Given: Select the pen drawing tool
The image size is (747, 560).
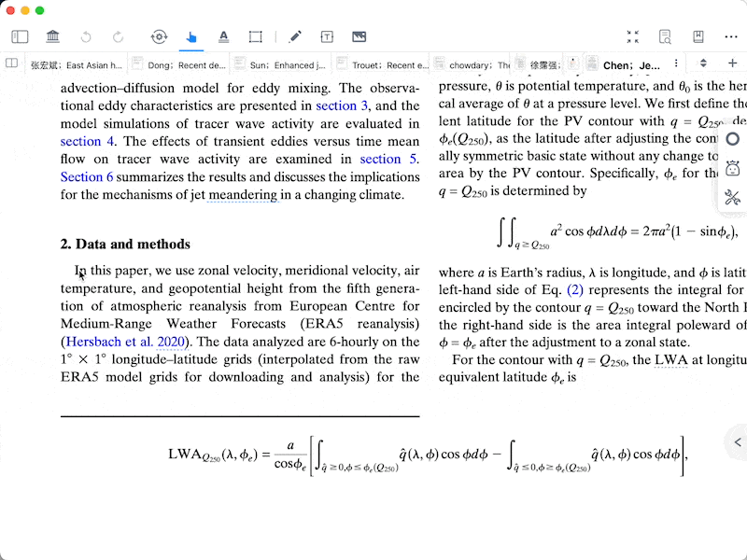Looking at the screenshot, I should tap(295, 36).
